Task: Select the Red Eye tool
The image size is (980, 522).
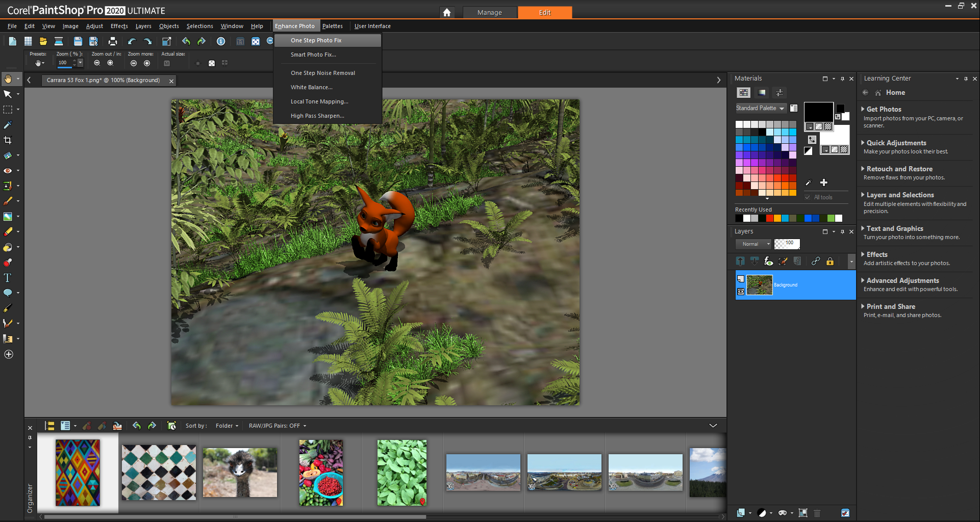Action: [x=8, y=171]
